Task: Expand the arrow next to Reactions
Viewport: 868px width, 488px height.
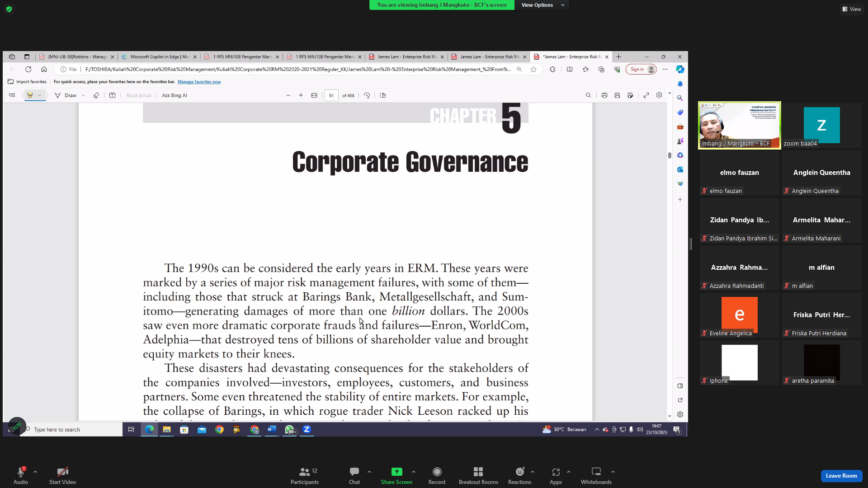Action: tap(533, 472)
